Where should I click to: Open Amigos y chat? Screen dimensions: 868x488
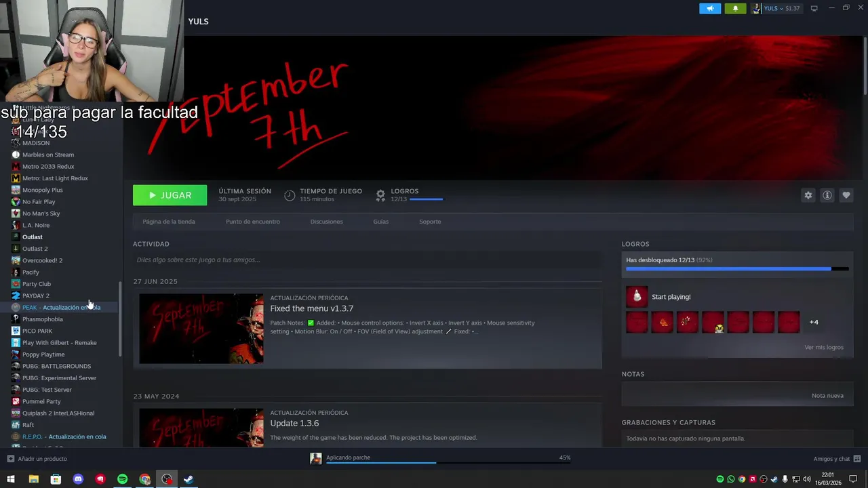837,459
